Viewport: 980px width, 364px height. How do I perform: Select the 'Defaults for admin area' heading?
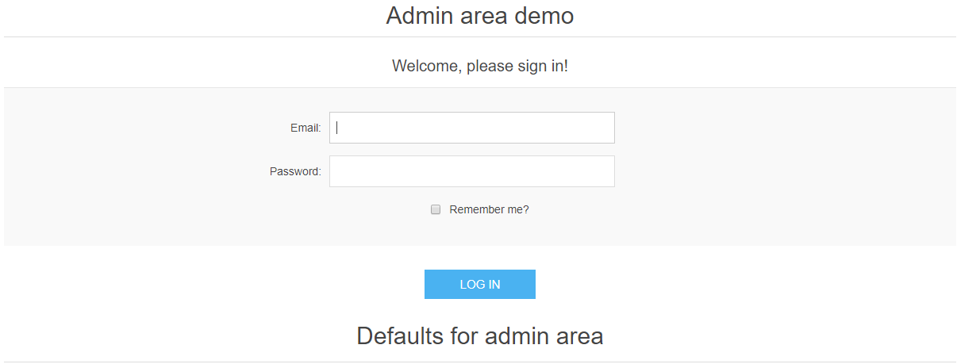tap(479, 335)
